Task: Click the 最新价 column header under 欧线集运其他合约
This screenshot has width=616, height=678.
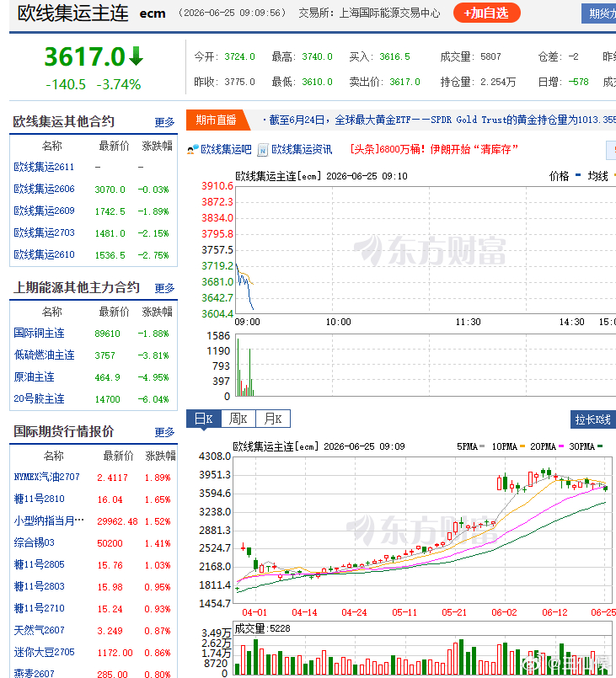Action: point(114,147)
